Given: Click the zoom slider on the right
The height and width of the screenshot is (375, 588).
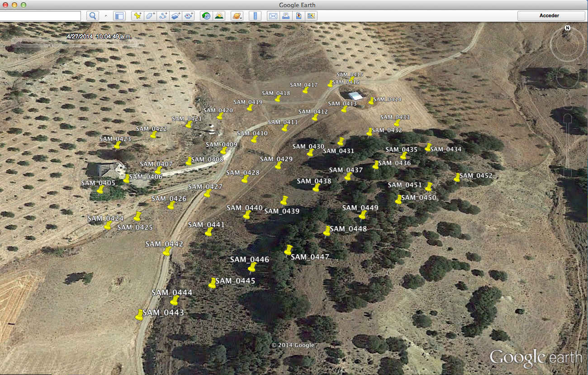Looking at the screenshot, I should coord(568,136).
